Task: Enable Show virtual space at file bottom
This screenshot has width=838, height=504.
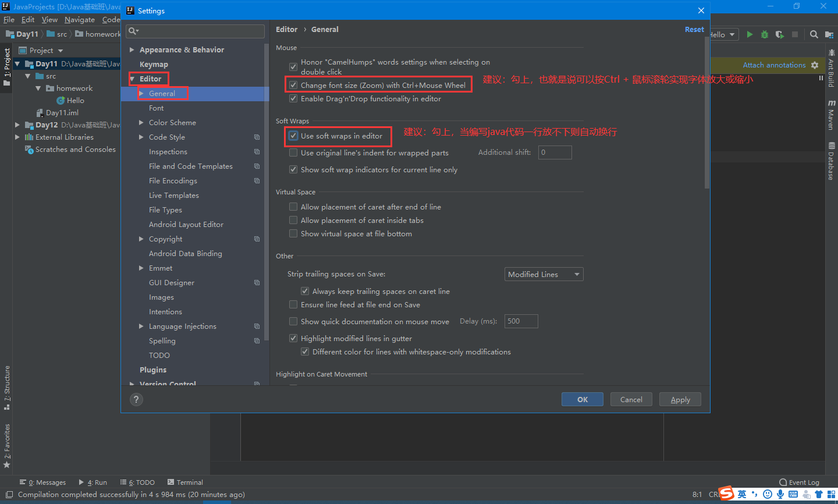Action: click(x=293, y=234)
